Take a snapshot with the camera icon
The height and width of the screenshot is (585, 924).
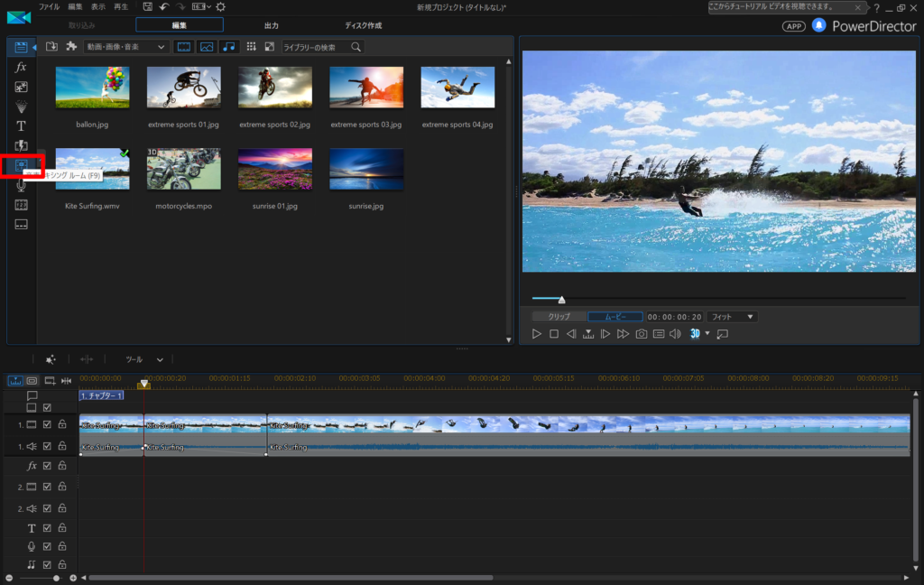642,334
